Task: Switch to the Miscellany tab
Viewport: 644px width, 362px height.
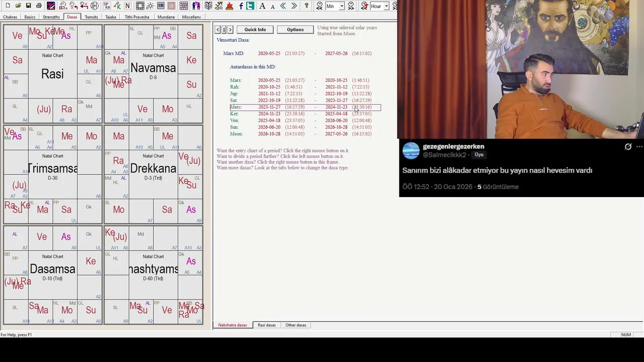Action: click(191, 17)
